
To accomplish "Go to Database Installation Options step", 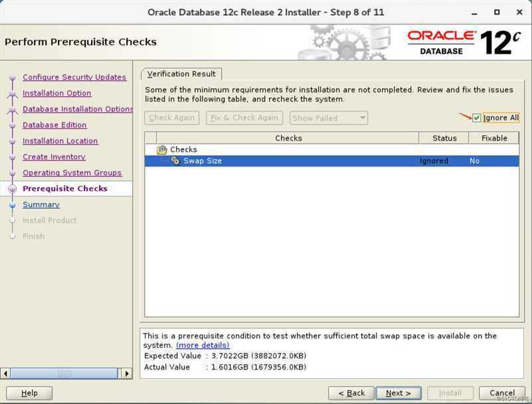I will [78, 109].
